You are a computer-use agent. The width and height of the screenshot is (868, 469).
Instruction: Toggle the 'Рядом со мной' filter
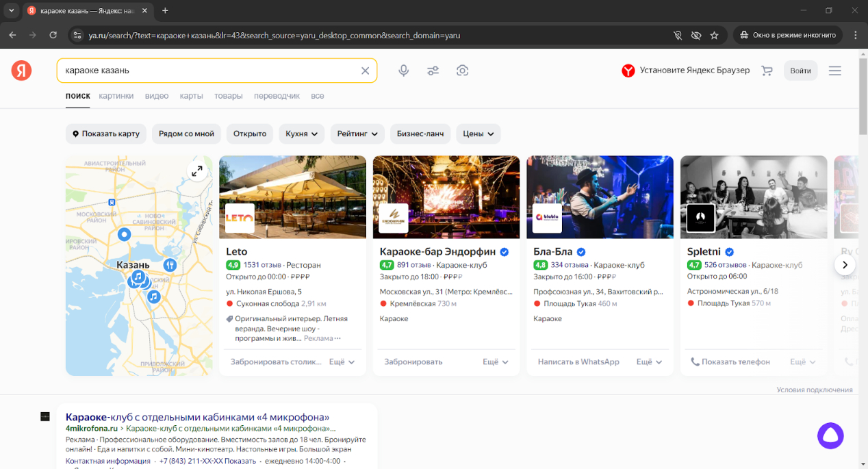(186, 134)
